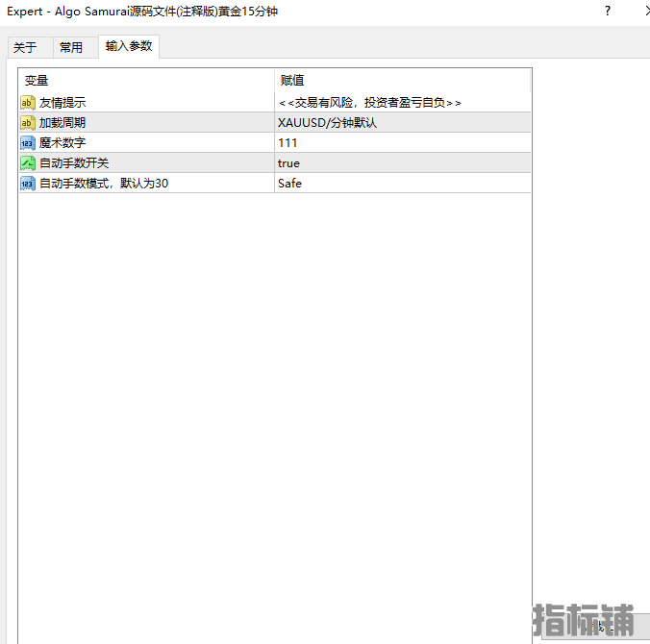The height and width of the screenshot is (644, 650).
Task: Click the string icon beside 加载周期
Action: click(x=27, y=123)
